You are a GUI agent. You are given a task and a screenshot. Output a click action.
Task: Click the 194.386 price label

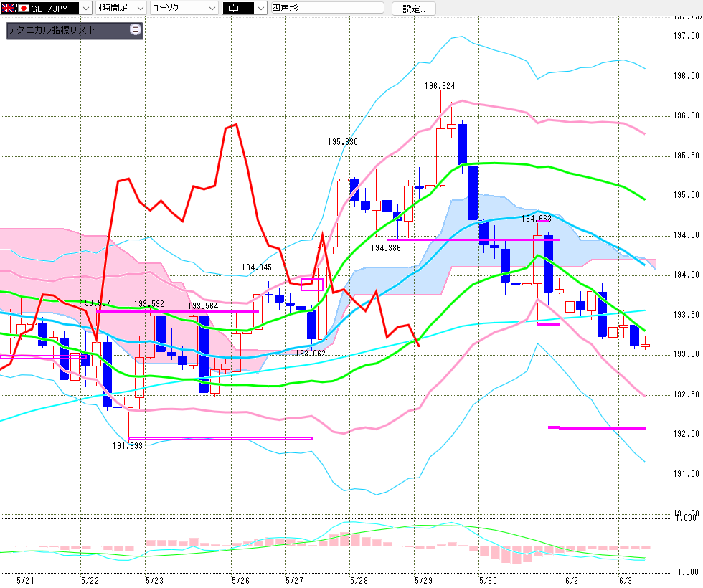[x=386, y=248]
